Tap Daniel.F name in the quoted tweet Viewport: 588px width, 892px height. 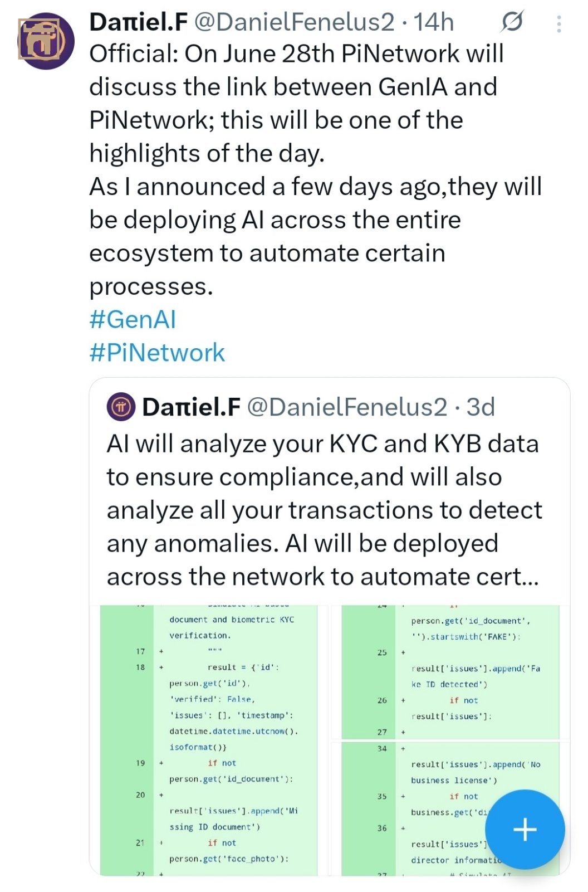pos(191,407)
